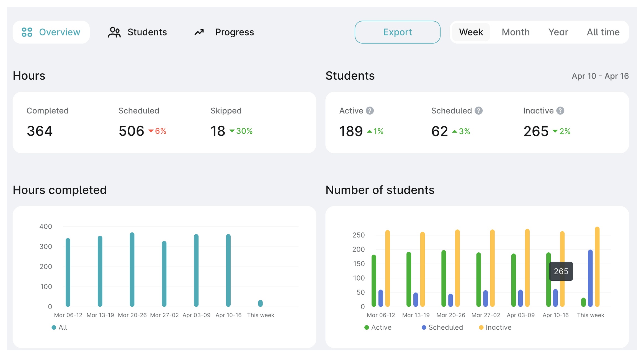Click the Progress trend arrow icon
The width and height of the screenshot is (644, 357).
199,32
